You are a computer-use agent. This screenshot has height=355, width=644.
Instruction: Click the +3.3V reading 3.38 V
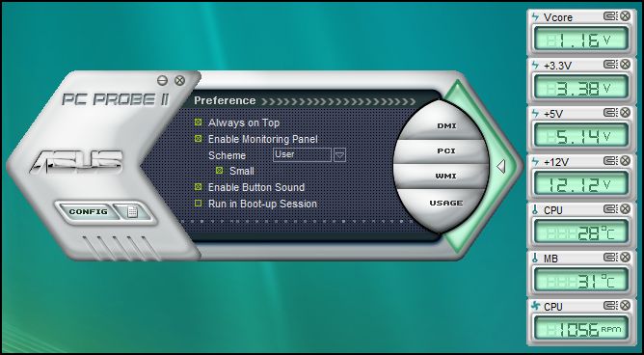tap(580, 87)
